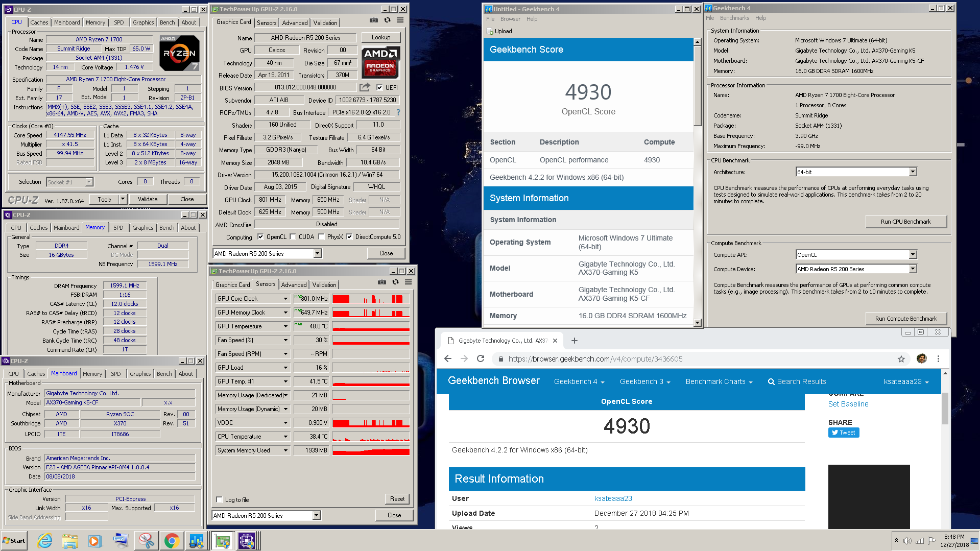The width and height of the screenshot is (980, 551).
Task: Open Architecture 64-bit dropdown in Geekbench
Action: point(913,172)
